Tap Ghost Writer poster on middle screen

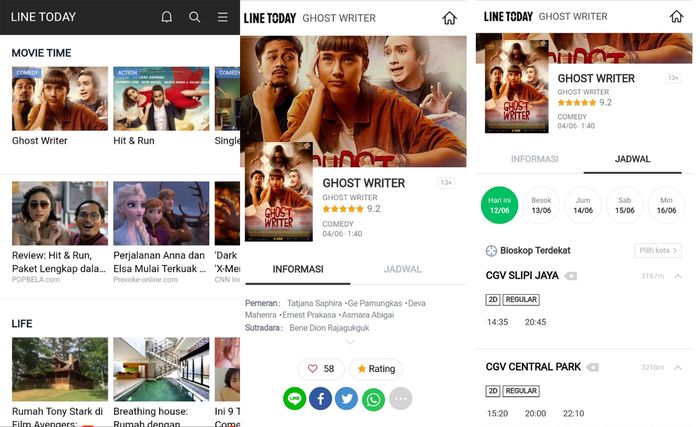(279, 192)
